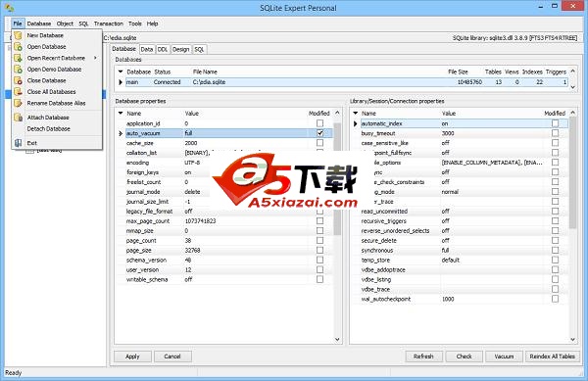Open the Help menu
The width and height of the screenshot is (588, 381).
(152, 24)
